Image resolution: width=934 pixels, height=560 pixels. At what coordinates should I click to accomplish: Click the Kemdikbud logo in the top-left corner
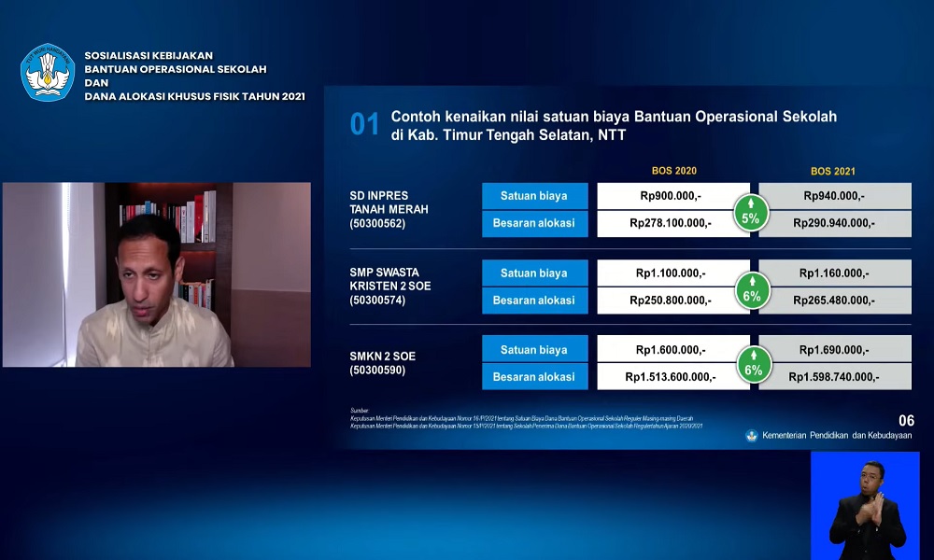click(47, 72)
